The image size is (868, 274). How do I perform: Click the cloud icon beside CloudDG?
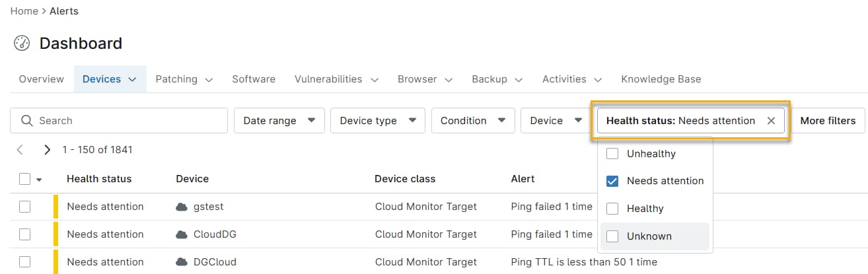(182, 234)
